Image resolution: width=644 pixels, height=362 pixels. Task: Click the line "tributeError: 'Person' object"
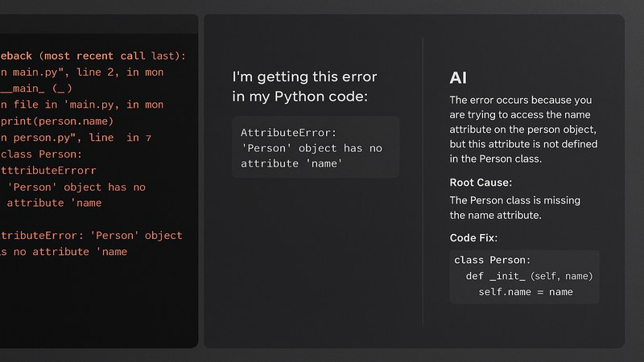coord(91,236)
